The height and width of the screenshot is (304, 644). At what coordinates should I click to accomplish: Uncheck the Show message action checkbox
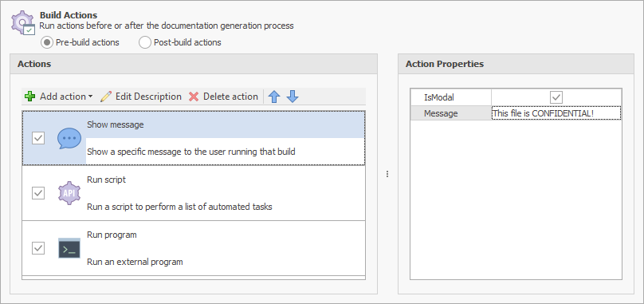(38, 138)
